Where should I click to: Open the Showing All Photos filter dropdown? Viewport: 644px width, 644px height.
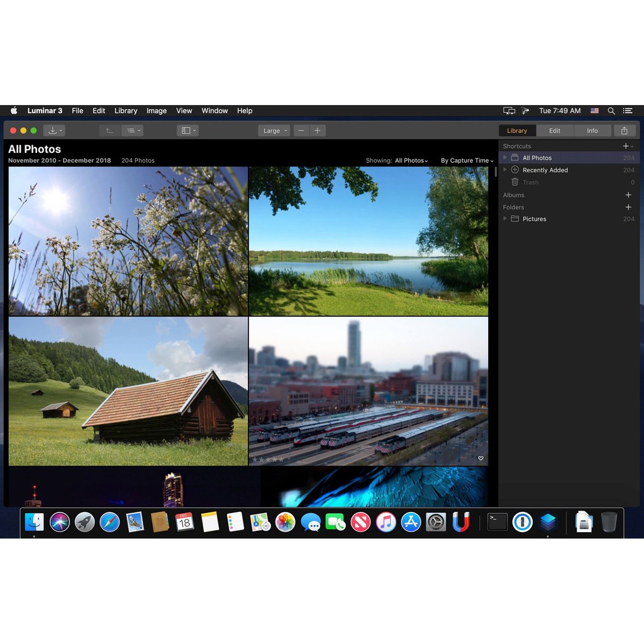coord(411,161)
